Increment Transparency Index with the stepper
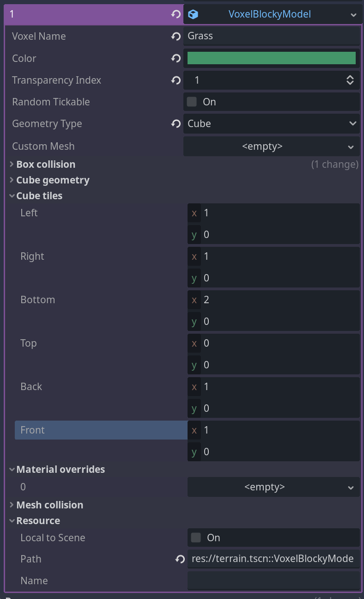 click(x=350, y=77)
